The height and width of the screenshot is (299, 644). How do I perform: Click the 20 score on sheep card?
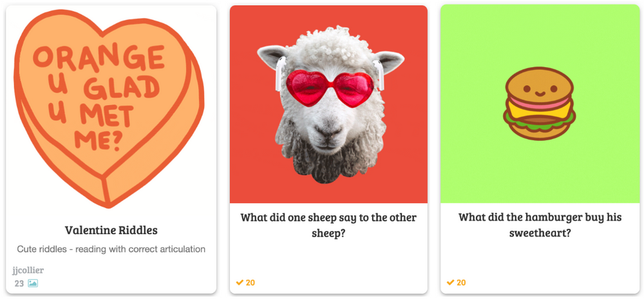[250, 283]
